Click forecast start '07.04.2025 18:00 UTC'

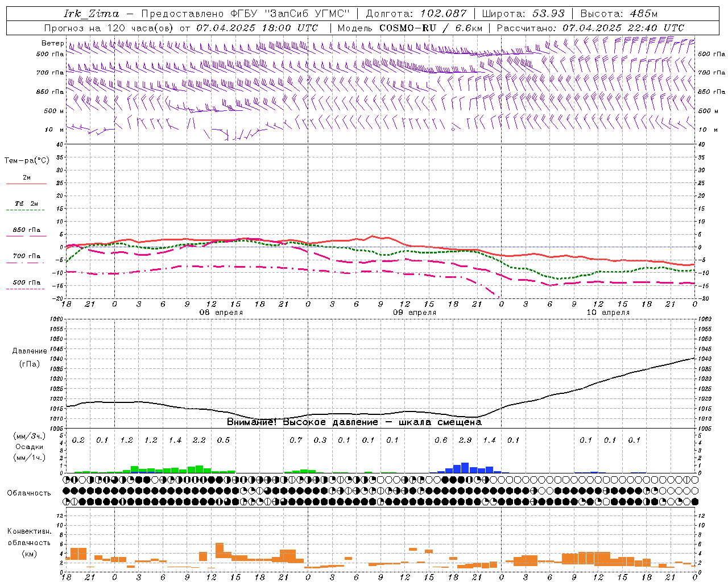[257, 28]
